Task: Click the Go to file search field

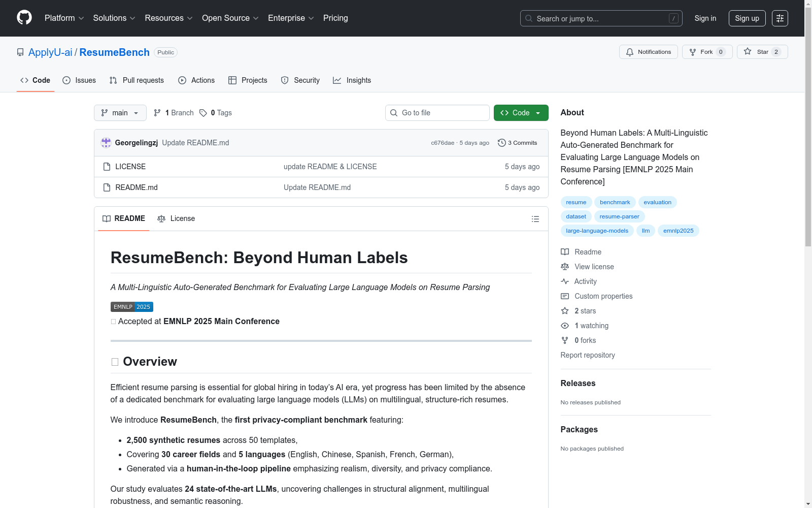Action: point(437,113)
